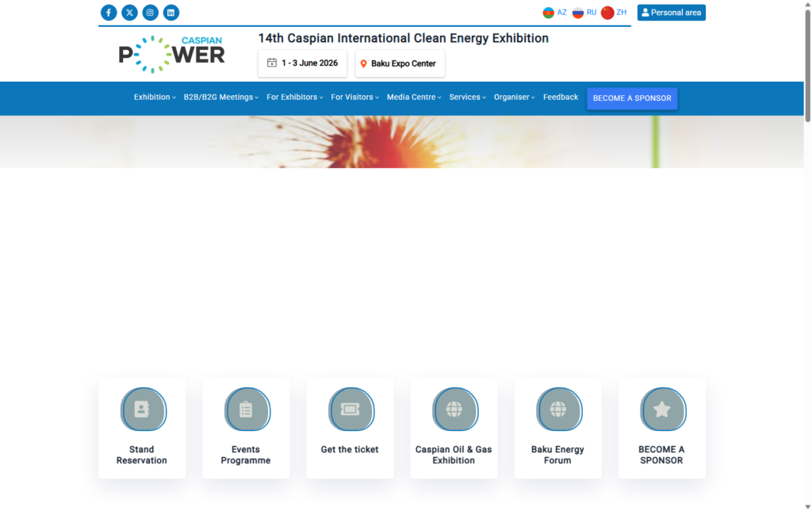Click the LinkedIn icon in the header
812x511 pixels.
click(170, 12)
